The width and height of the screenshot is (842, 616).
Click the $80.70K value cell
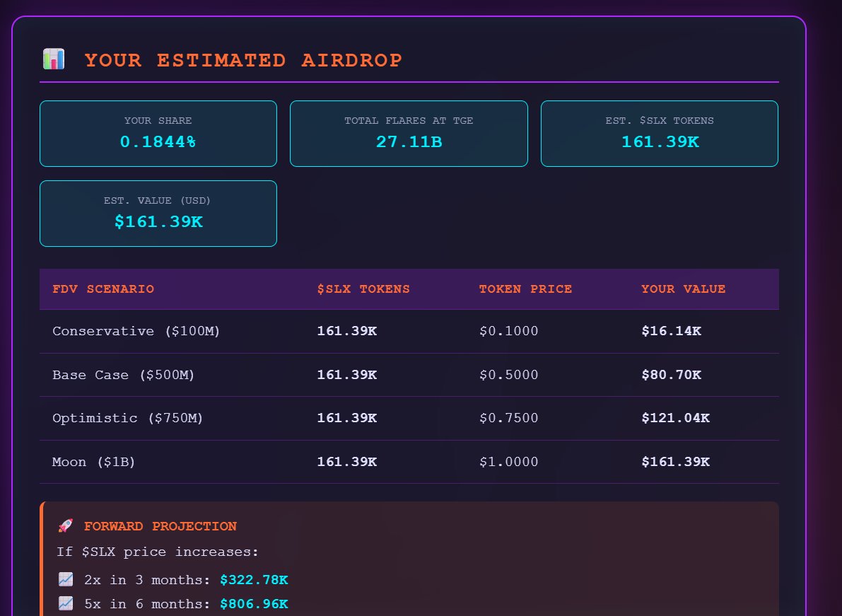671,375
